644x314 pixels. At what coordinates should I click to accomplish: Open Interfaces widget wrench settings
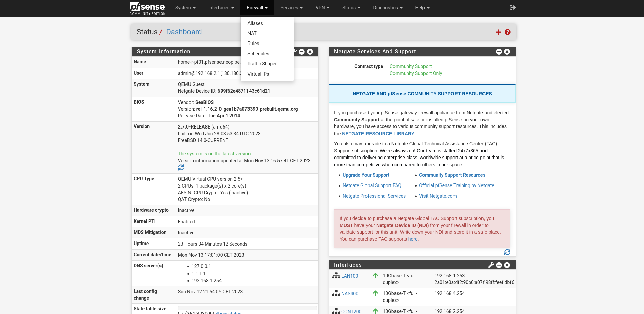(491, 265)
